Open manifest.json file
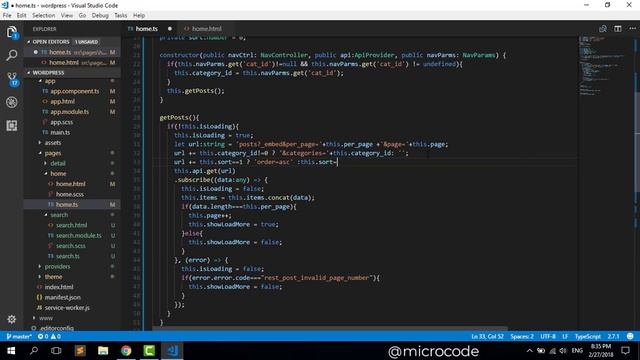Image resolution: width=640 pixels, height=360 pixels. coord(62,297)
